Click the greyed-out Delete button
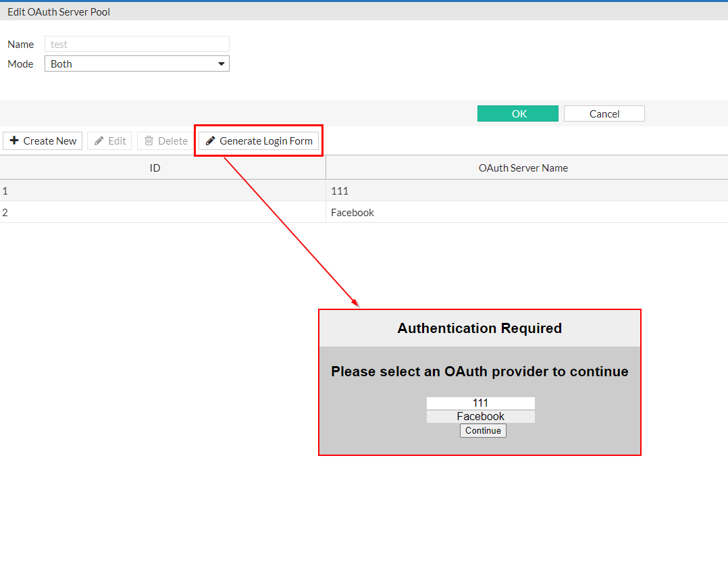Viewport: 728px width, 562px height. pos(165,140)
